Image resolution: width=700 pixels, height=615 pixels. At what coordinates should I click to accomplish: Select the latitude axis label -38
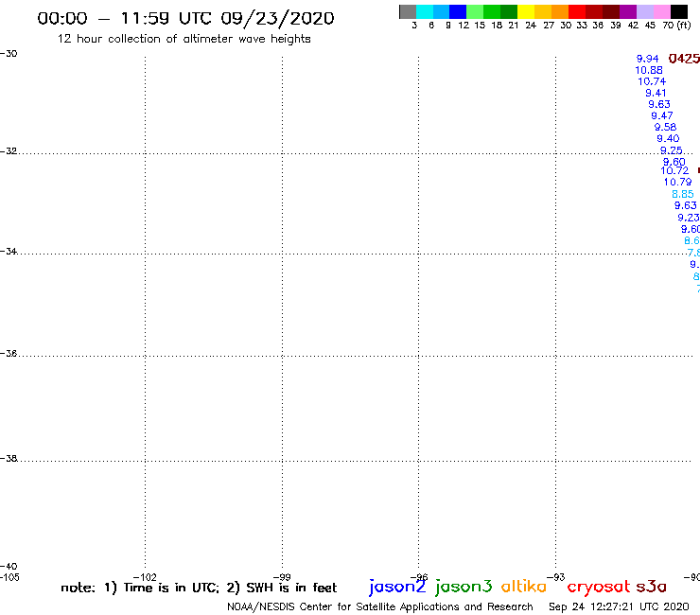[9, 458]
